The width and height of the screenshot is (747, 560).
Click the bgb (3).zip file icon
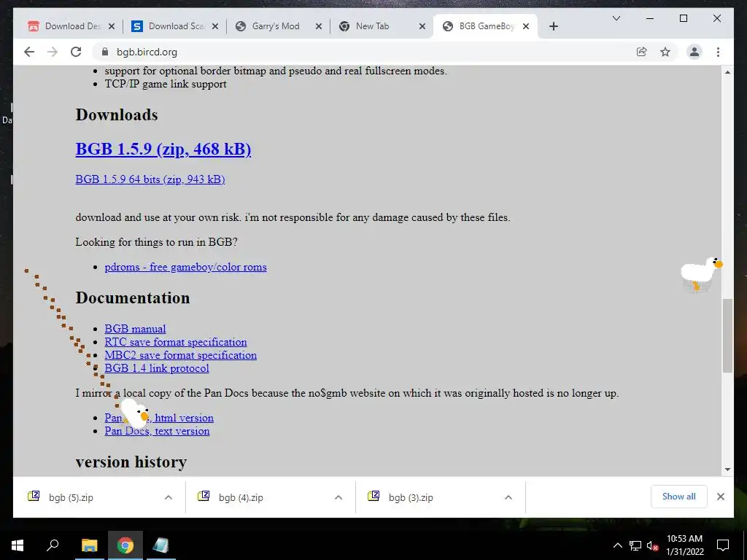(x=373, y=496)
